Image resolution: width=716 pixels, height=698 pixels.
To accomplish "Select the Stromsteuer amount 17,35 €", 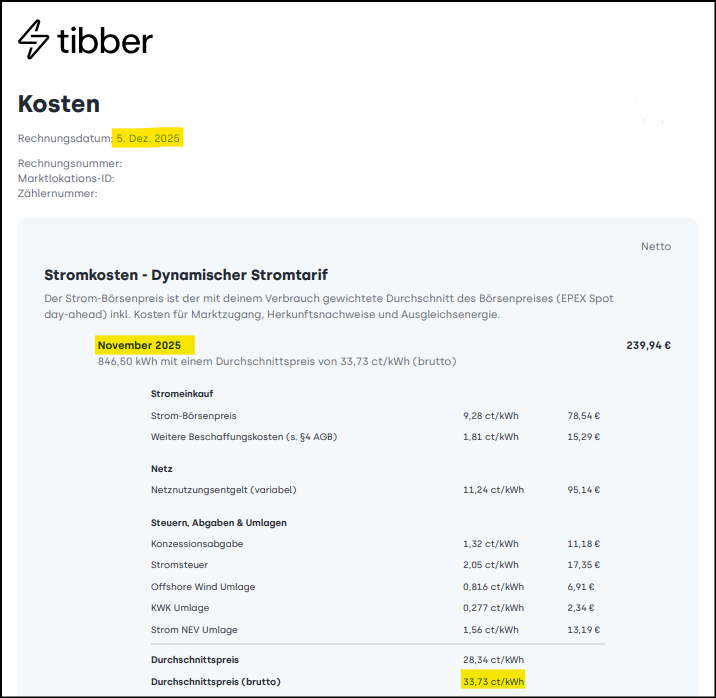I will click(x=583, y=565).
